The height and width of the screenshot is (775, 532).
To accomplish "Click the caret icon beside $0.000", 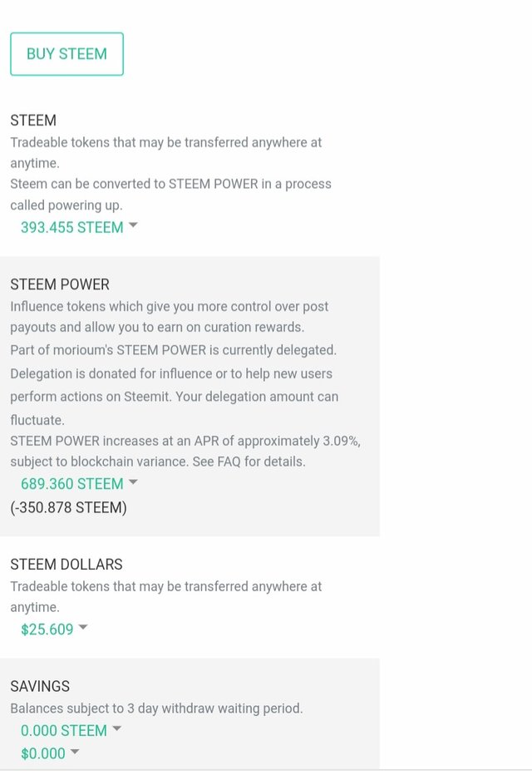I will (x=75, y=752).
